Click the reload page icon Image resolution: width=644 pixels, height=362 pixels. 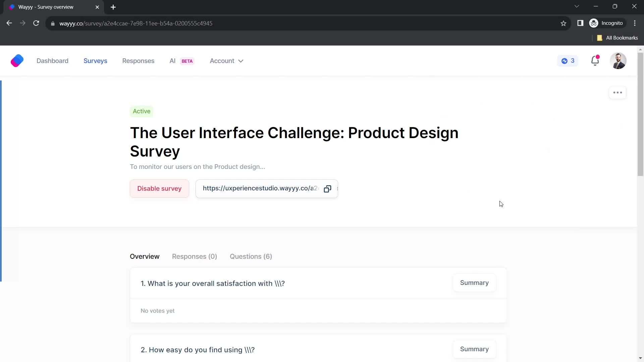37,23
